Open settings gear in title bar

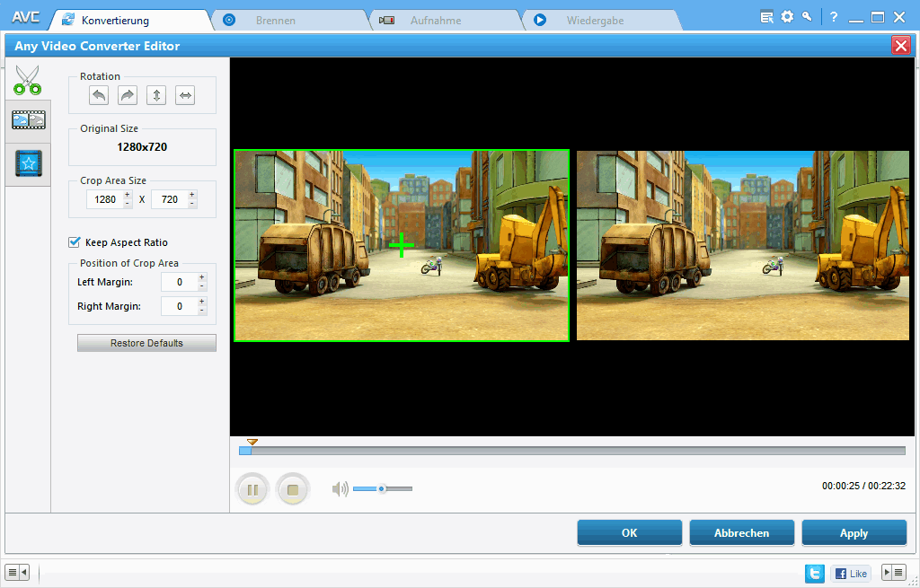tap(787, 16)
